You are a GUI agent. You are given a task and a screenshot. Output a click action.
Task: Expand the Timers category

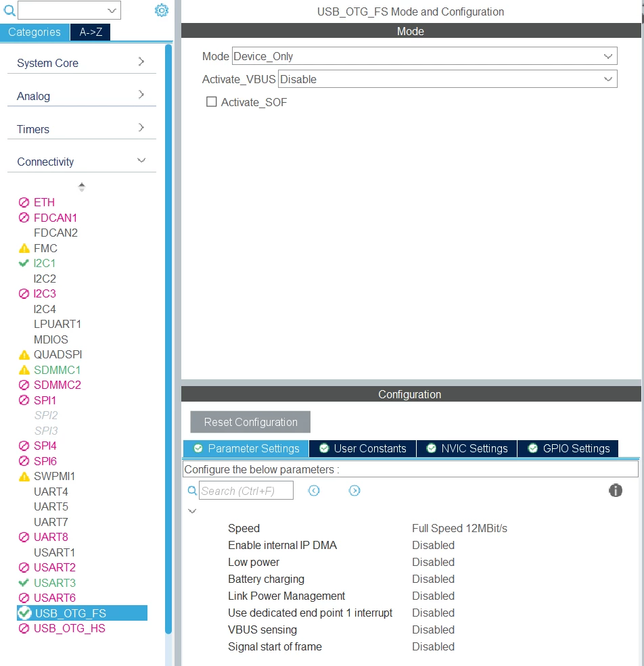tap(82, 129)
